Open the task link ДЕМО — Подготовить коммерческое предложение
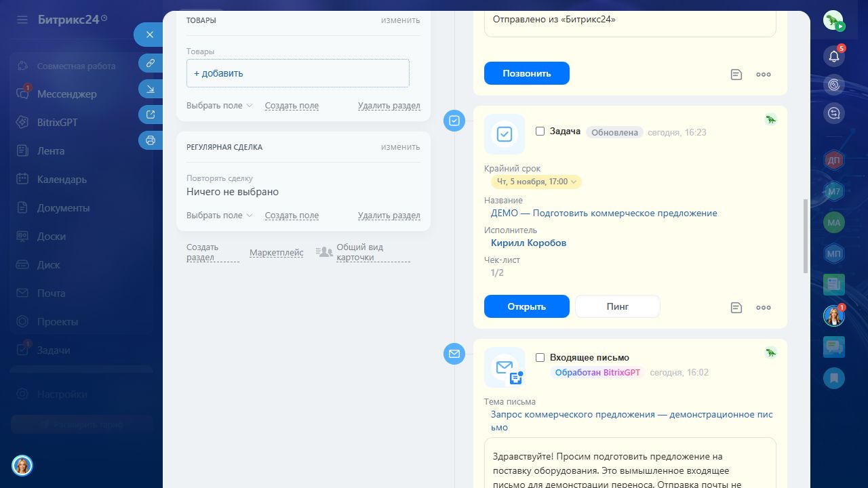Viewport: 868px width, 488px height. tap(604, 213)
